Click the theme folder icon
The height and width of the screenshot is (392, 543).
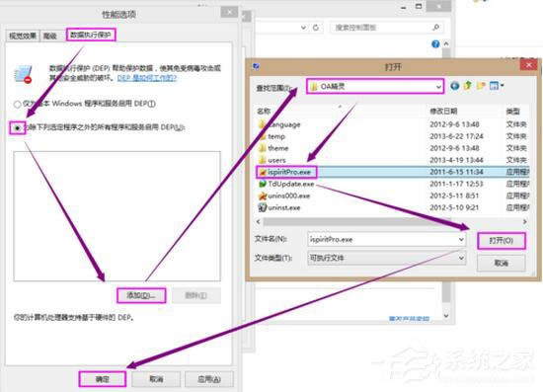[263, 148]
